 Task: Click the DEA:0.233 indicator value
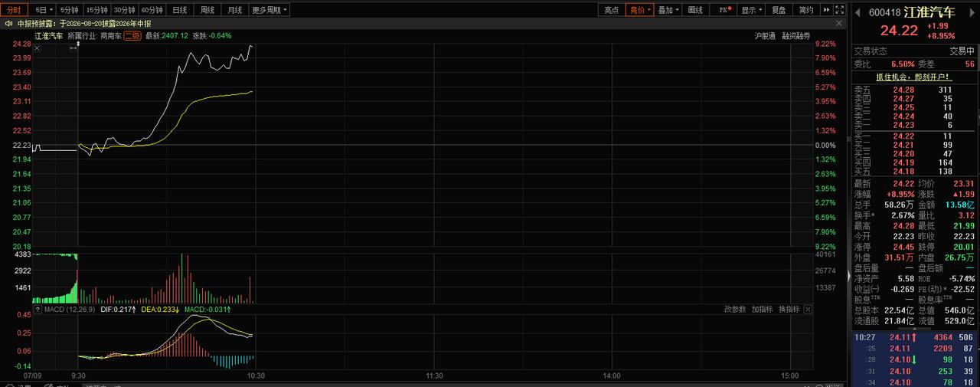click(x=161, y=310)
